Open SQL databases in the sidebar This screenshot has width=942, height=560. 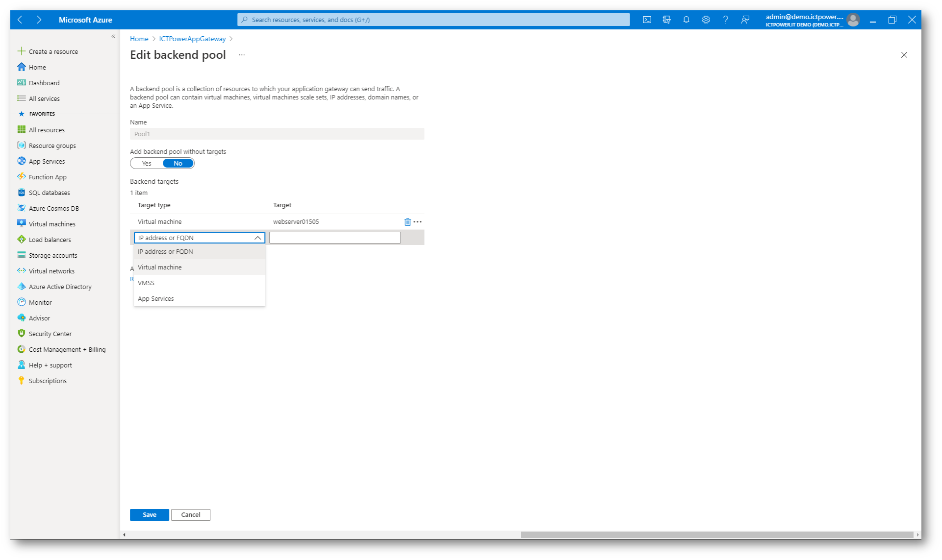point(49,193)
